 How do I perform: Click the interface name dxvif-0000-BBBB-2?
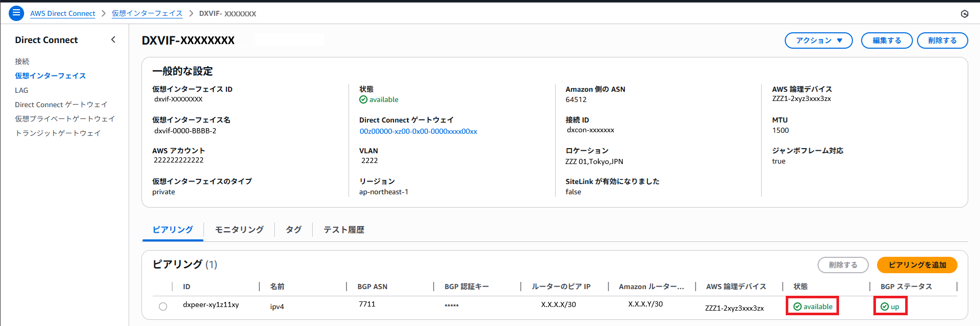pyautogui.click(x=185, y=131)
